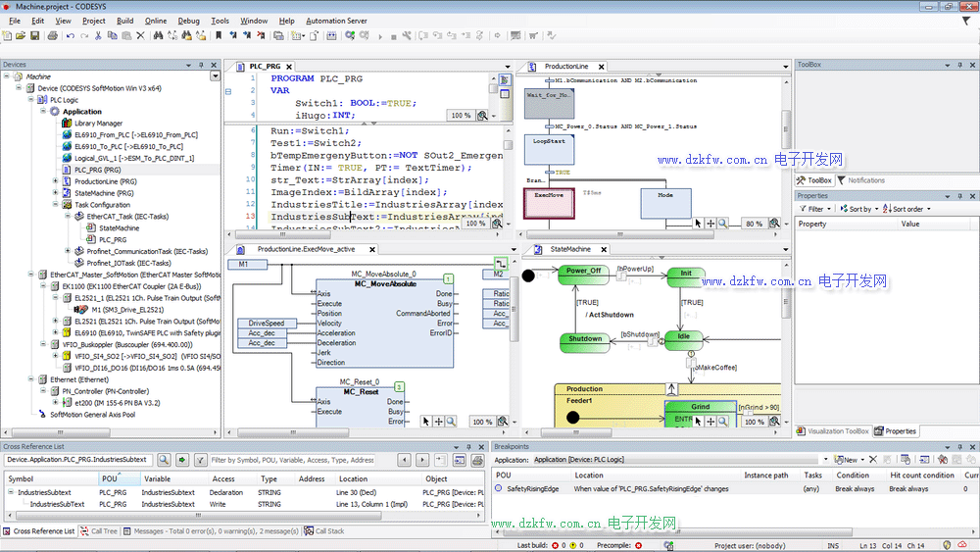Screen dimensions: 980x552
Task: Open Filter dropdown in Properties panel
Action: (x=815, y=209)
